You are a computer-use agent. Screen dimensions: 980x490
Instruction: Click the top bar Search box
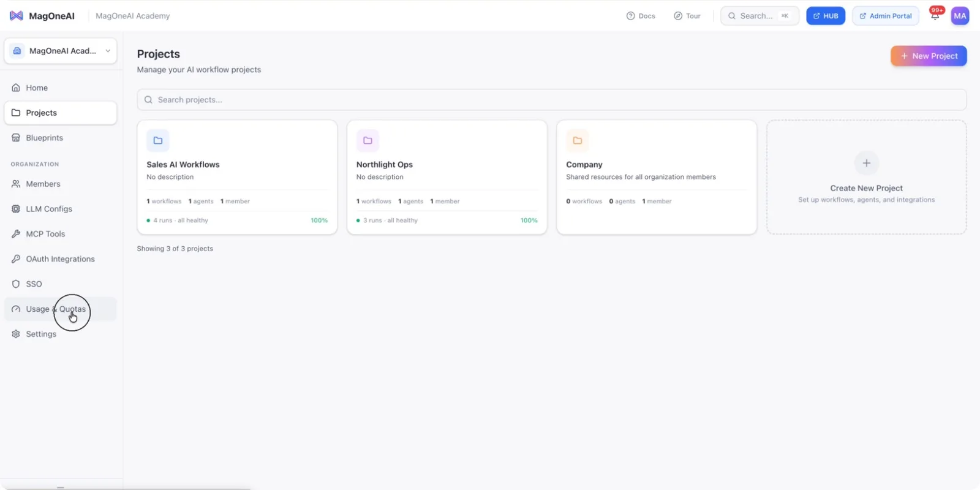pos(759,16)
